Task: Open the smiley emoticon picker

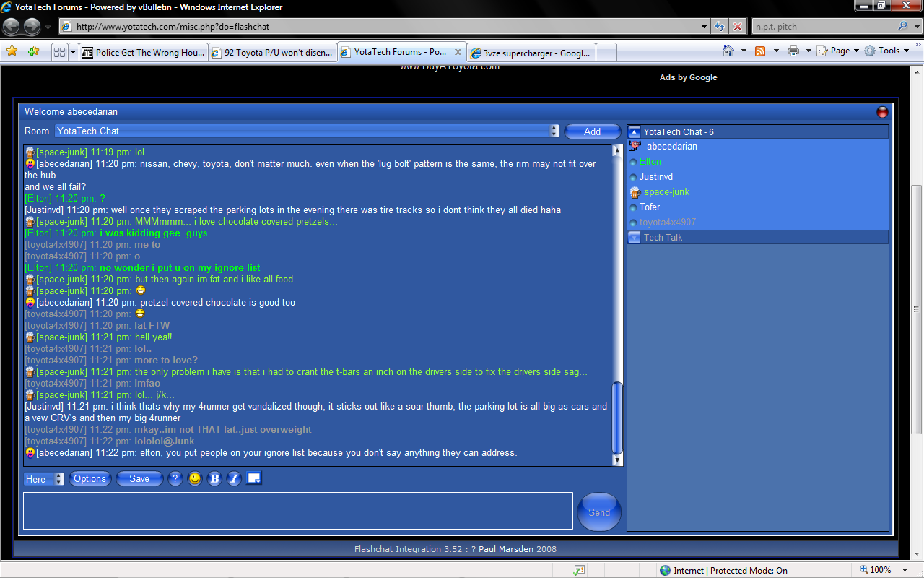Action: coord(195,478)
